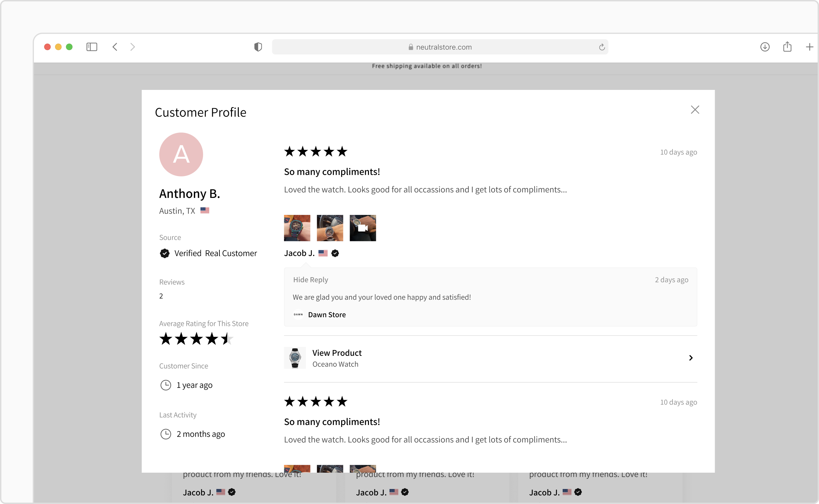This screenshot has height=504, width=819.
Task: Collapse the store reply via Hide Reply
Action: pyautogui.click(x=310, y=280)
